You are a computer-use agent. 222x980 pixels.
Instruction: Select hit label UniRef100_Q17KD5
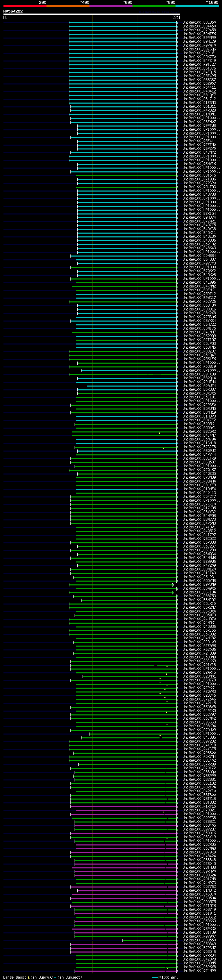pyautogui.click(x=199, y=508)
